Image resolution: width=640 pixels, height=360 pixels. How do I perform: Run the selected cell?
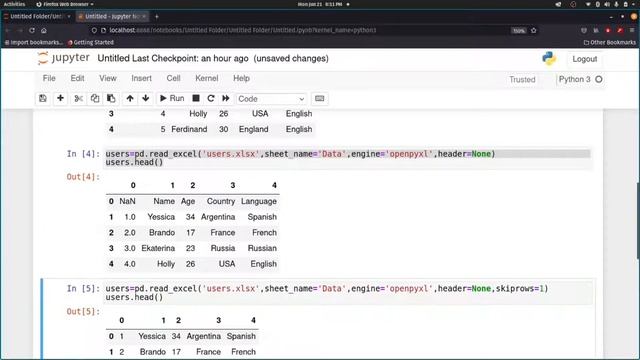click(x=172, y=98)
